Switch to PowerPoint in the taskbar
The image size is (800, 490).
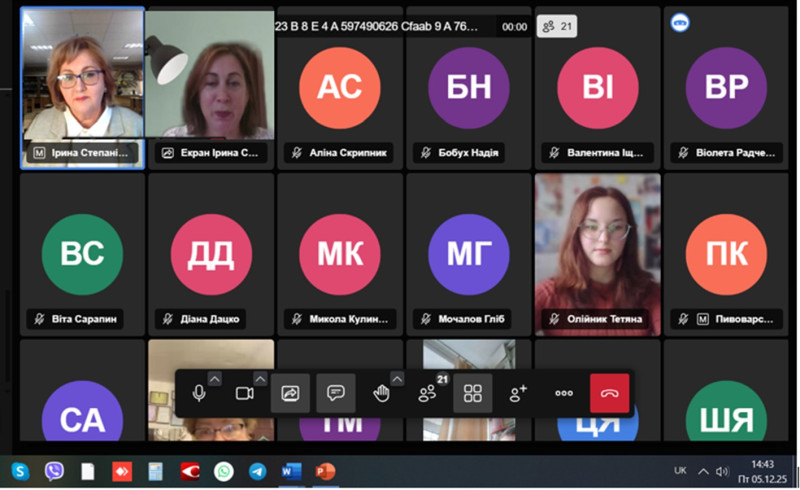click(325, 471)
